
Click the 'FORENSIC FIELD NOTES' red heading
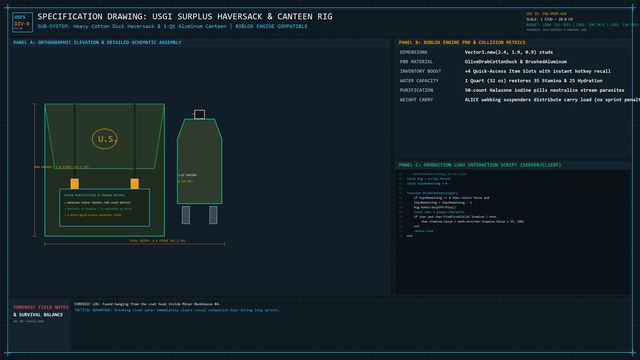[41, 307]
